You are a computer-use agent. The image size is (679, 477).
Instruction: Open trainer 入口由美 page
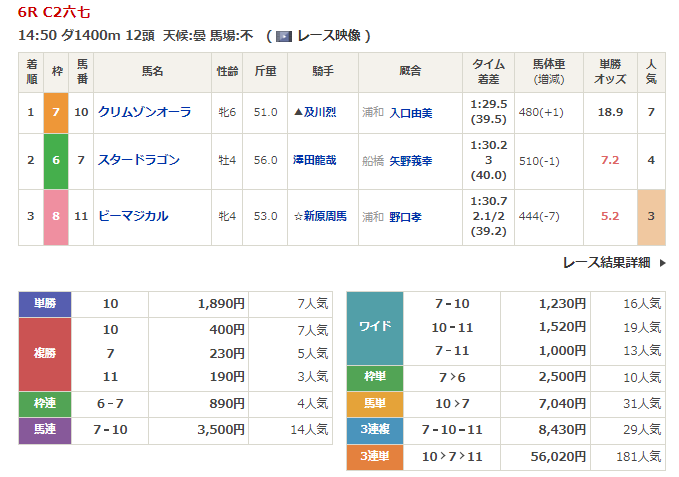click(x=411, y=113)
